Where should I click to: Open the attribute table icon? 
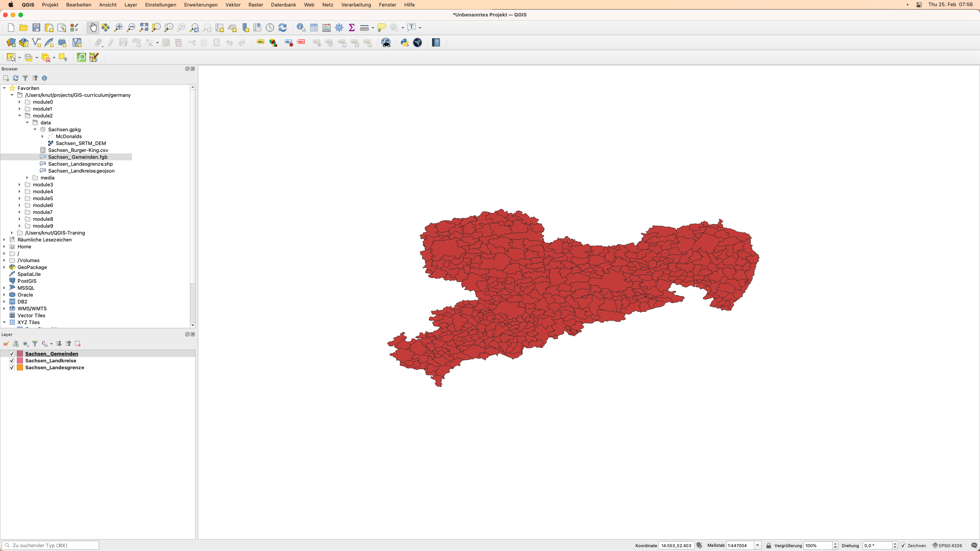click(x=314, y=28)
